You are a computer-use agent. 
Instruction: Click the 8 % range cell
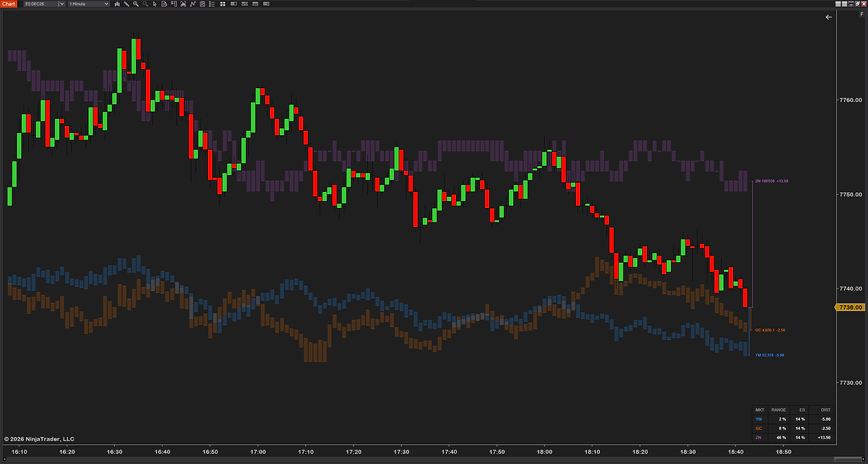pos(782,428)
